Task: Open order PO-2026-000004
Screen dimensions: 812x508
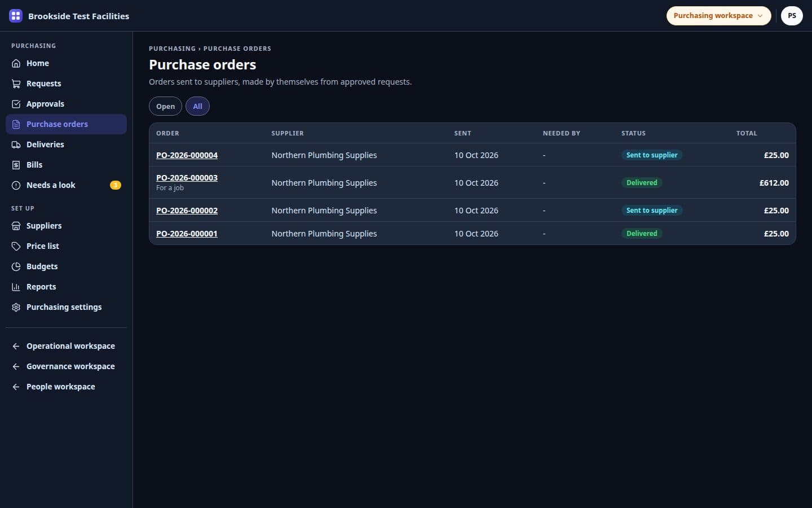Action: [x=187, y=155]
